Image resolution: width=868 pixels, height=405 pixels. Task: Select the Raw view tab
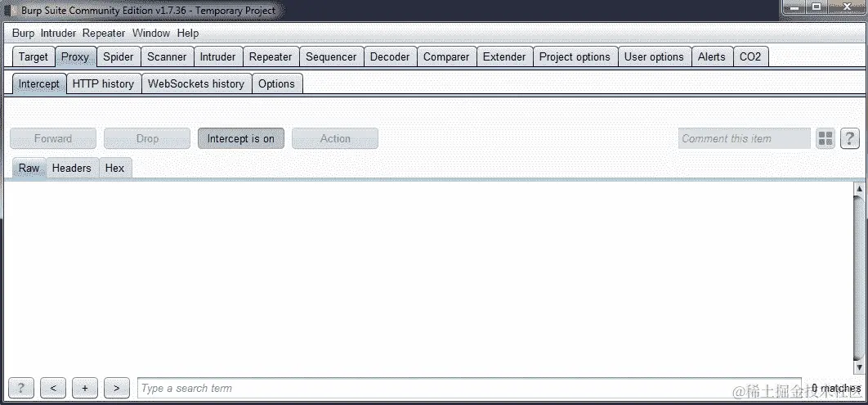tap(29, 168)
